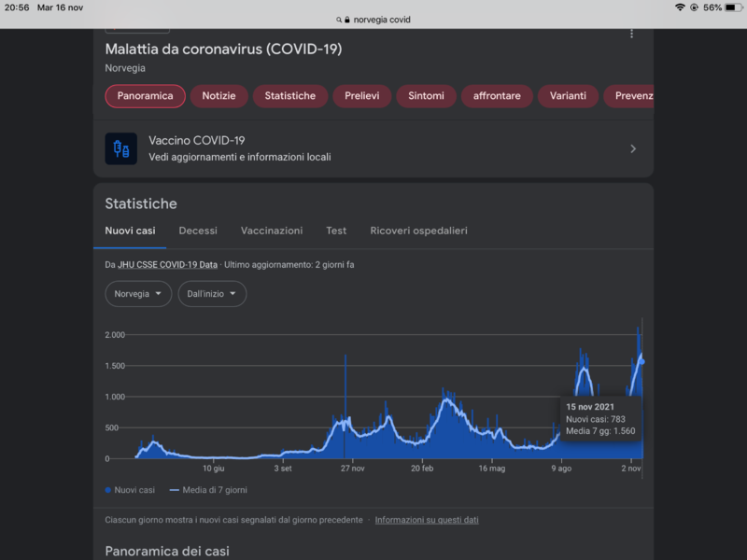Select the Sintomi filter chip
This screenshot has width=747, height=560.
(426, 96)
